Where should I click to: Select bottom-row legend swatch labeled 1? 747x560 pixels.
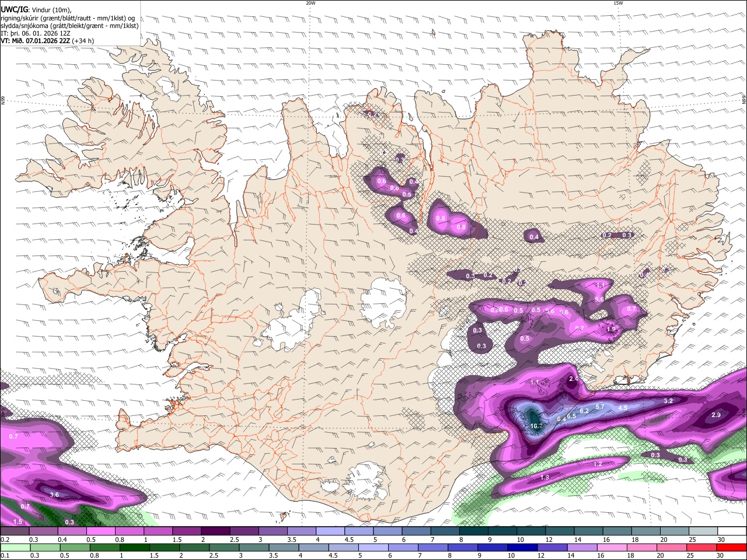click(135, 547)
